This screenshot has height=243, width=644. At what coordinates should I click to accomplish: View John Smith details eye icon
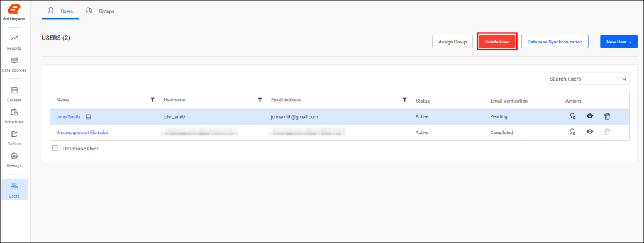pyautogui.click(x=590, y=116)
